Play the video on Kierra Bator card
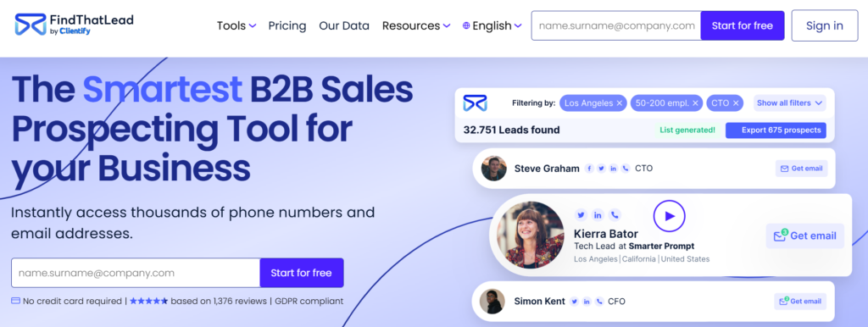Screen dimensions: 868x327 coord(670,216)
